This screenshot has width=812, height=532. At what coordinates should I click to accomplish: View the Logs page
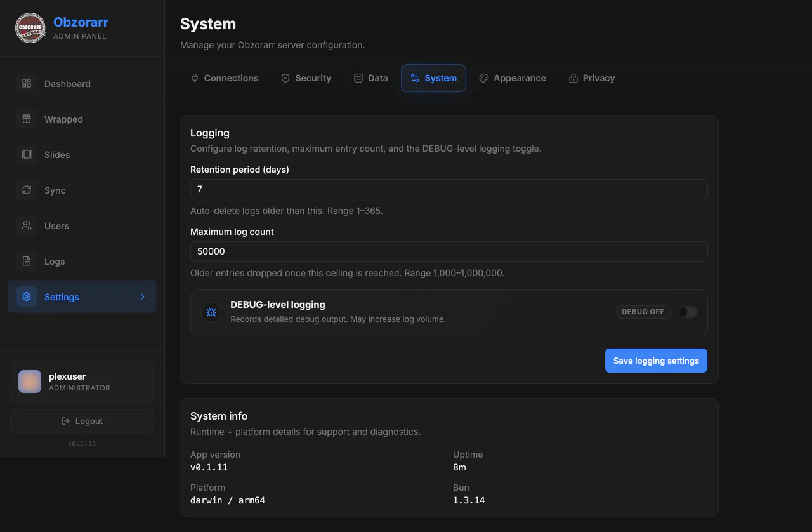[x=82, y=261]
